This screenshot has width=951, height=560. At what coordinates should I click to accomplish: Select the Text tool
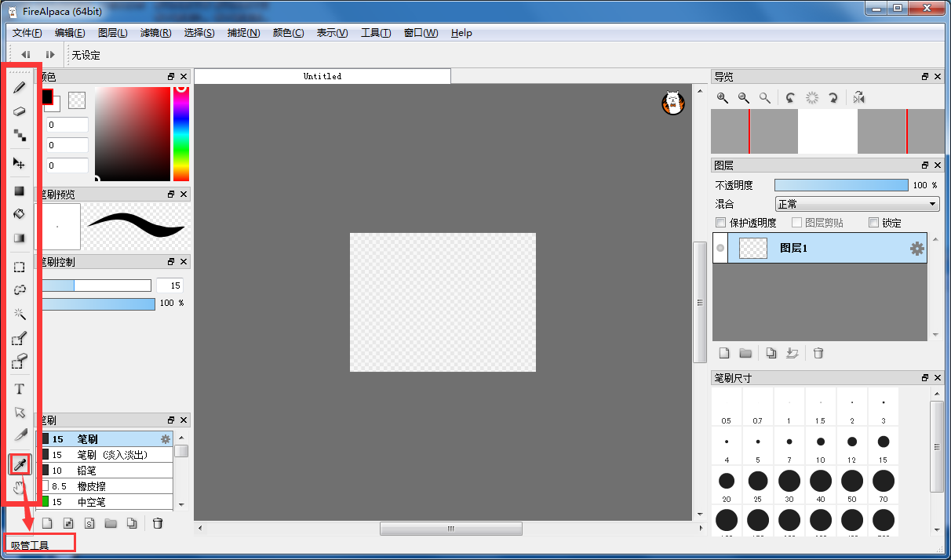(18, 388)
